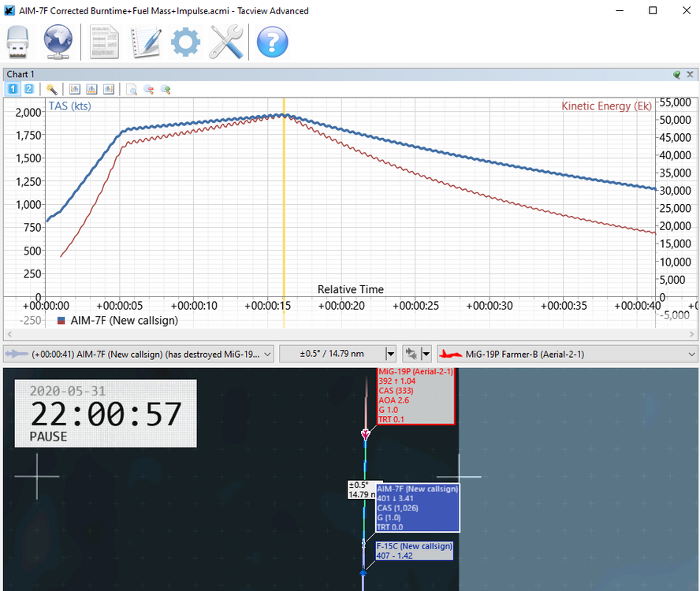The width and height of the screenshot is (700, 591).
Task: Open the dropdown arrow beside 14.79 nm
Action: 391,354
